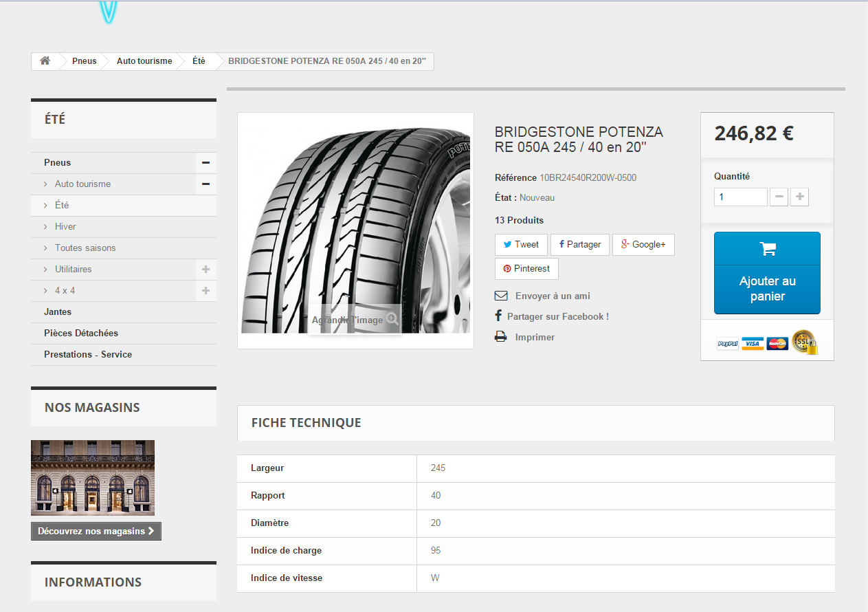
Task: Click the INFORMATIONS block heading
Action: [93, 582]
